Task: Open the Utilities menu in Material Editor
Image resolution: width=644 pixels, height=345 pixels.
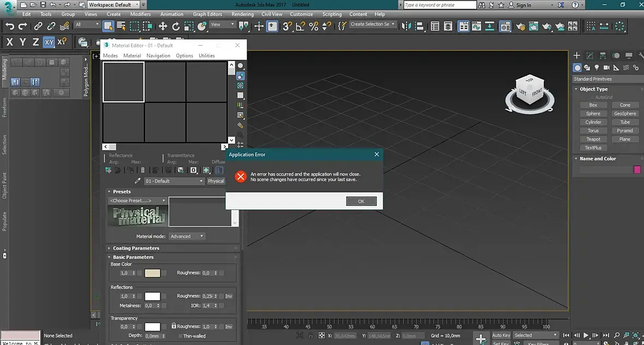Action: pyautogui.click(x=206, y=56)
